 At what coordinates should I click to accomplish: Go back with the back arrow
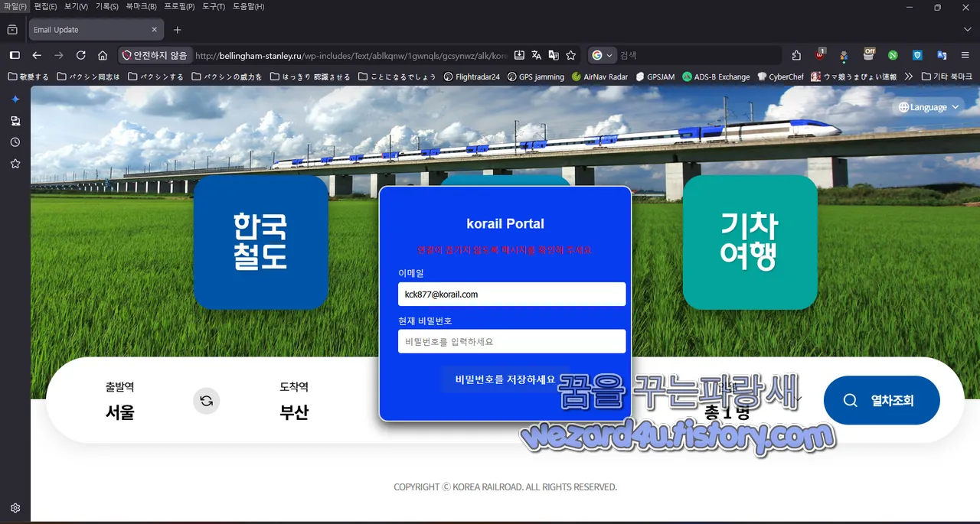click(37, 55)
